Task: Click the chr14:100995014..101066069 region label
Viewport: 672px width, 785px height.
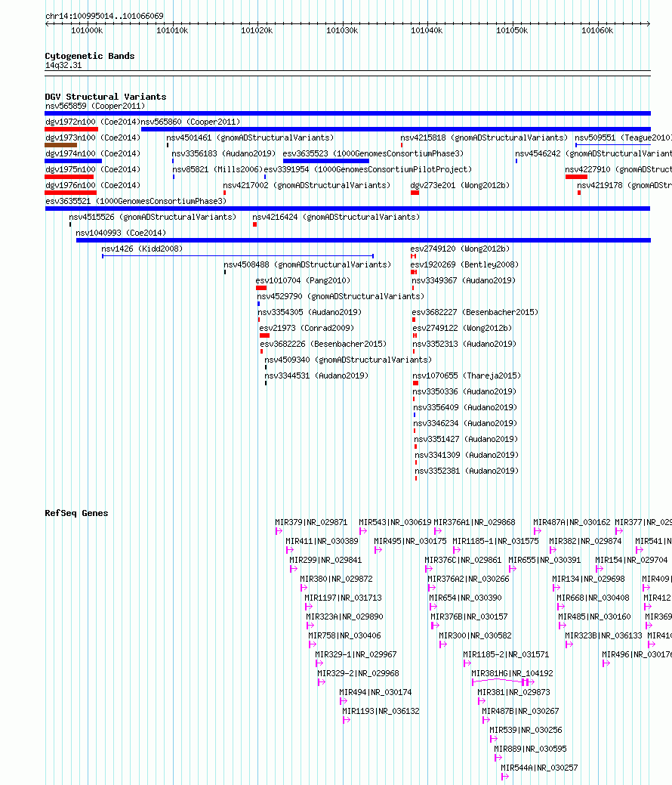Action: [x=104, y=16]
